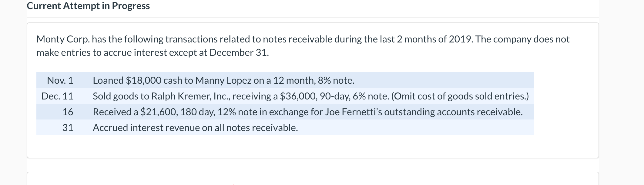Click the Current Attempt in Progress heading
Screen dimensions: 644x185
tap(88, 6)
